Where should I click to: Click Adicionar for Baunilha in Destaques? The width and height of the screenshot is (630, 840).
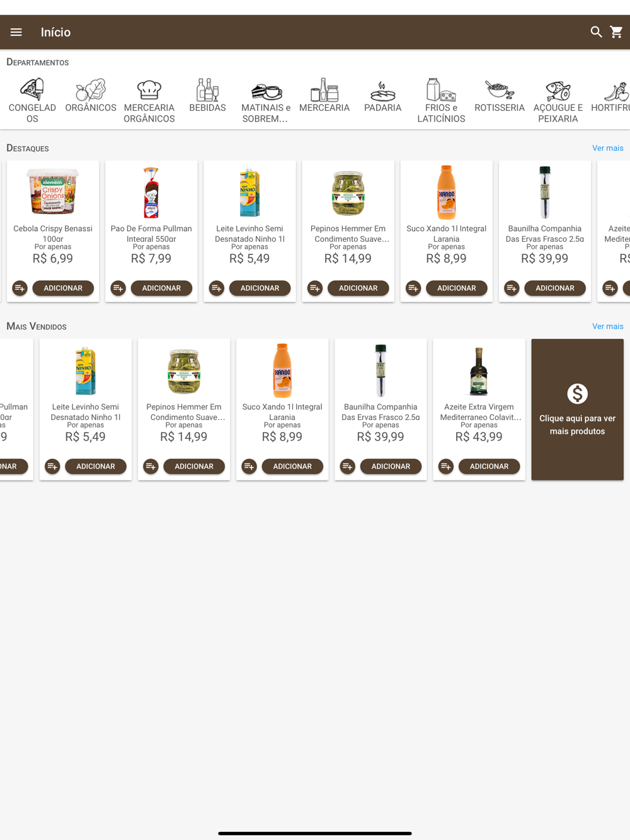554,288
